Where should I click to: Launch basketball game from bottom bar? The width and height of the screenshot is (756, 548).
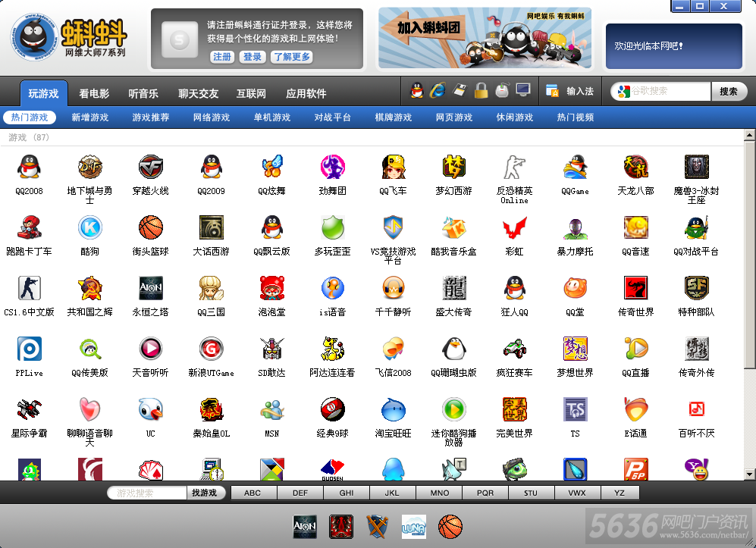click(450, 526)
